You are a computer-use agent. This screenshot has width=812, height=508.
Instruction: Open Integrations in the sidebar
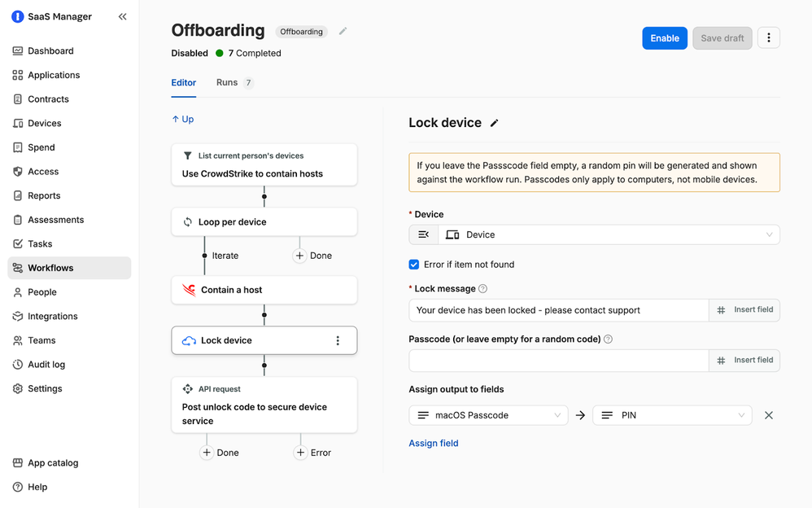53,317
